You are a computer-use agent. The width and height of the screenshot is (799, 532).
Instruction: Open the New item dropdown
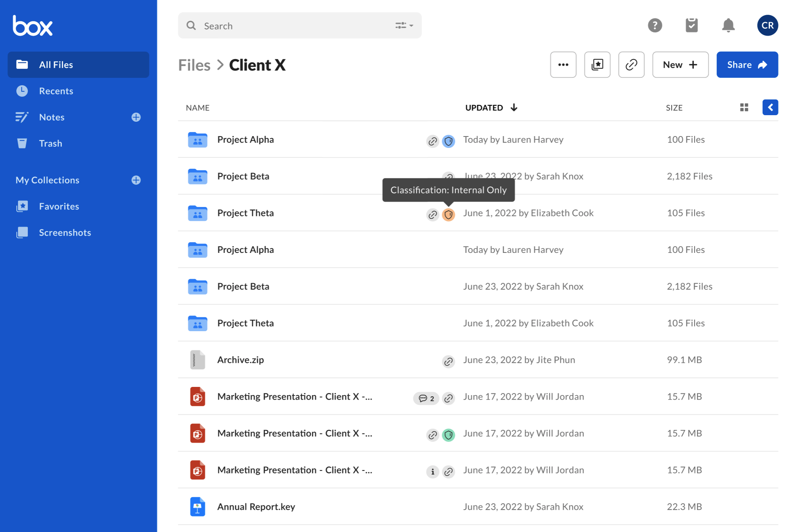pyautogui.click(x=680, y=65)
